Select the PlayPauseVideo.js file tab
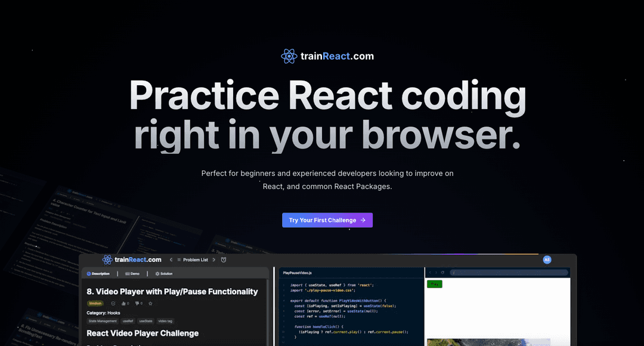 298,273
